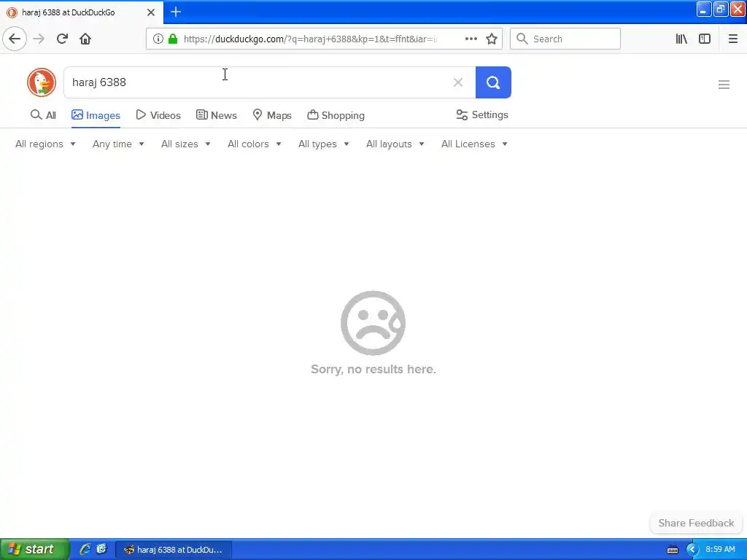Open DuckDuckGo Settings menu
The image size is (747, 560).
(482, 114)
